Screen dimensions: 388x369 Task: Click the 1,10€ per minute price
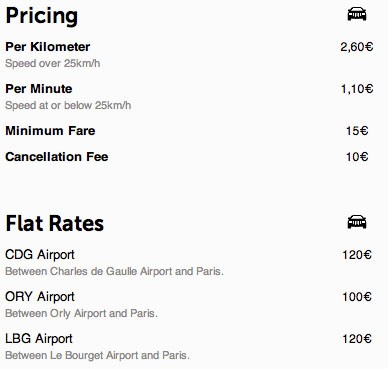357,89
